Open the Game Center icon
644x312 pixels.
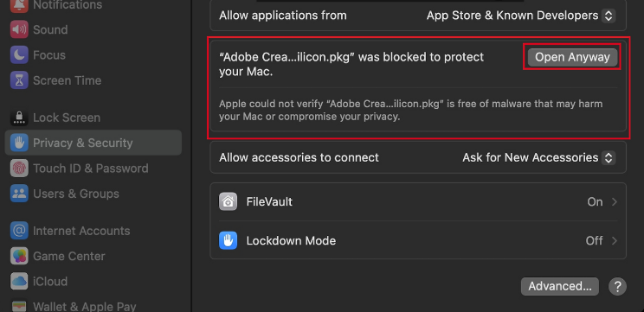[x=19, y=256]
